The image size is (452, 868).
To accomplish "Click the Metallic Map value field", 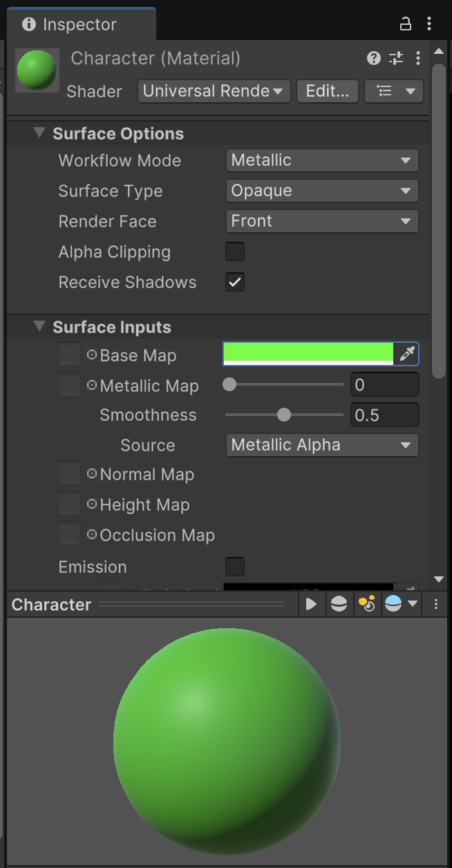I will pyautogui.click(x=384, y=385).
